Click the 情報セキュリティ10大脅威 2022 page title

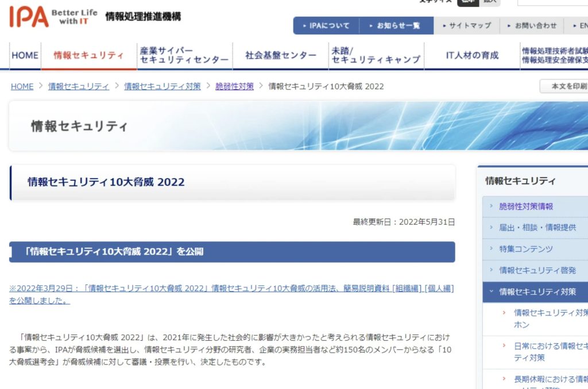point(106,182)
